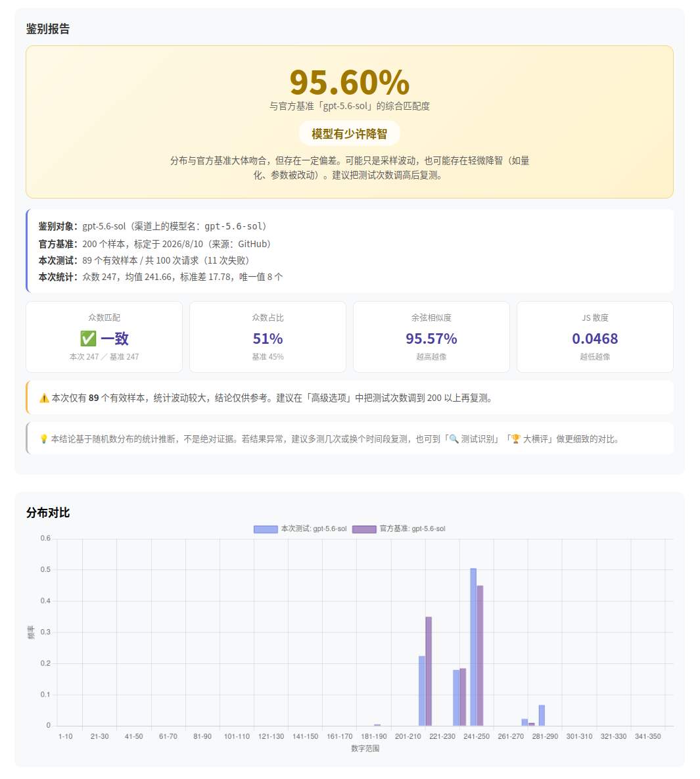Viewport: 700px width, 779px height.
Task: Select the 分布对比 heading
Action: point(48,513)
